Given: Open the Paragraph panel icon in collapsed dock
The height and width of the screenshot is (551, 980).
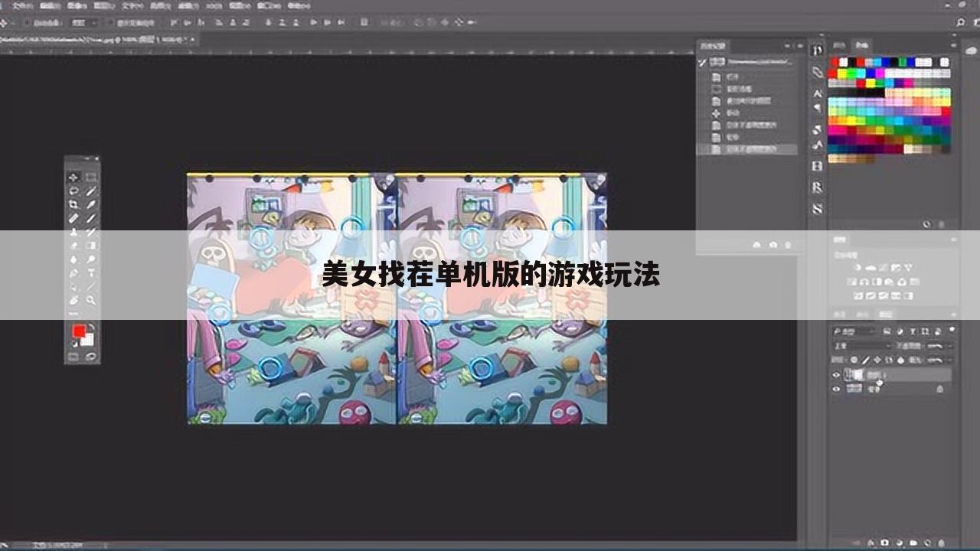Looking at the screenshot, I should (x=817, y=107).
